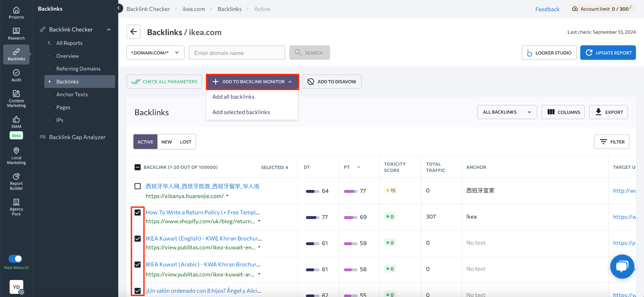Export backlinks via Export button
The width and height of the screenshot is (644, 297).
(608, 112)
